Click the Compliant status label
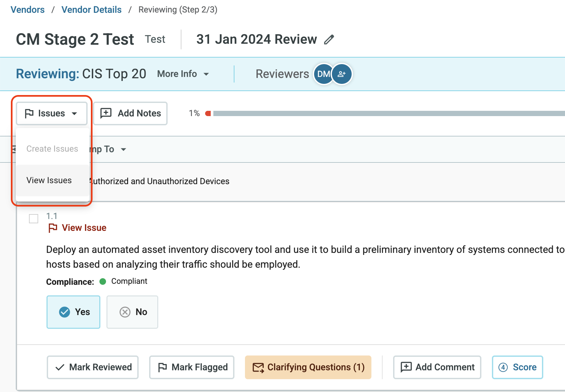 coord(129,282)
